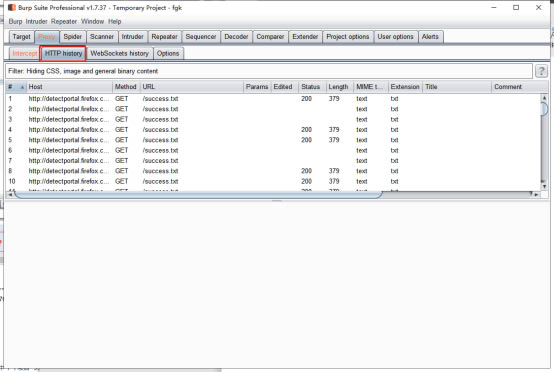This screenshot has height=372, width=554.
Task: Switch to the Alerts tab
Action: click(x=430, y=37)
